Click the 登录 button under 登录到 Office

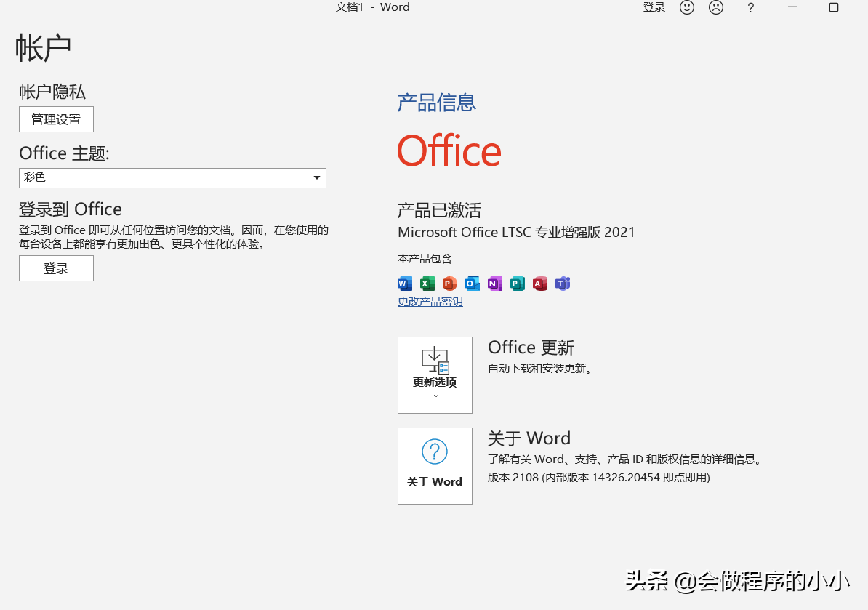pos(57,268)
